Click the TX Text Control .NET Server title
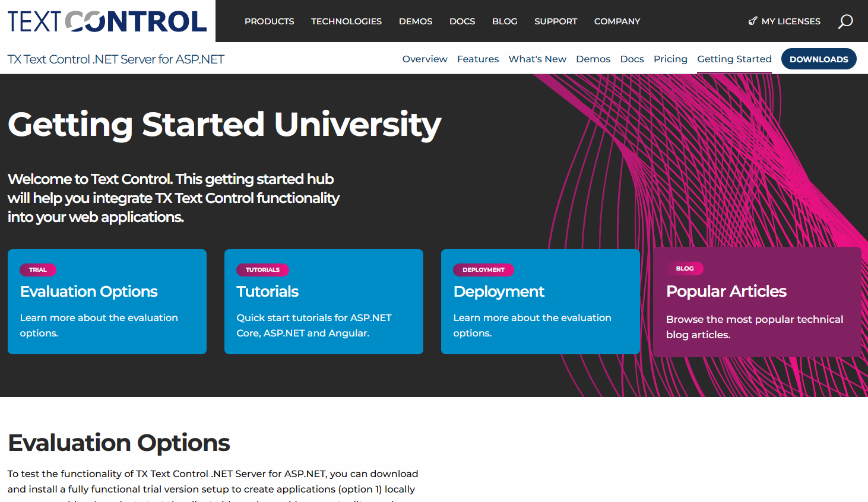This screenshot has width=868, height=502. point(116,59)
